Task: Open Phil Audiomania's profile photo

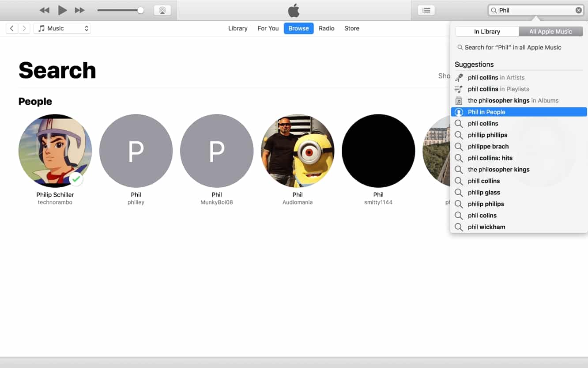Action: point(298,151)
